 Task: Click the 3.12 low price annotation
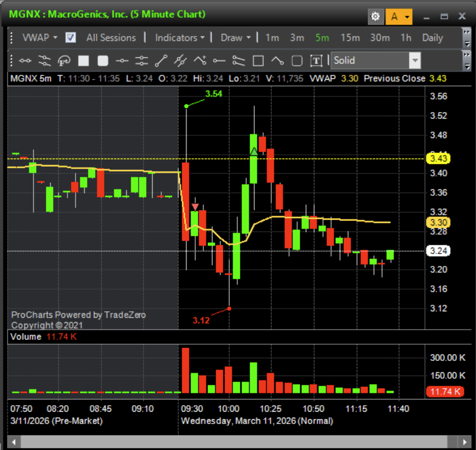pos(201,321)
